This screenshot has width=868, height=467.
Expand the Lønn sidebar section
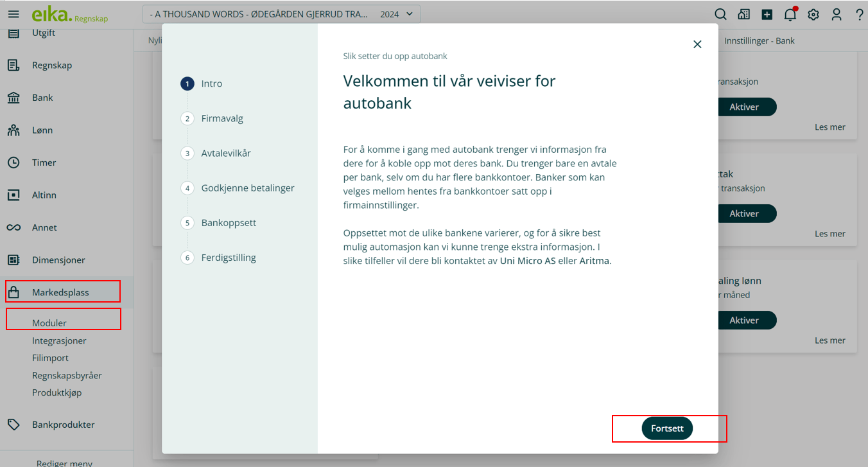pyautogui.click(x=42, y=130)
